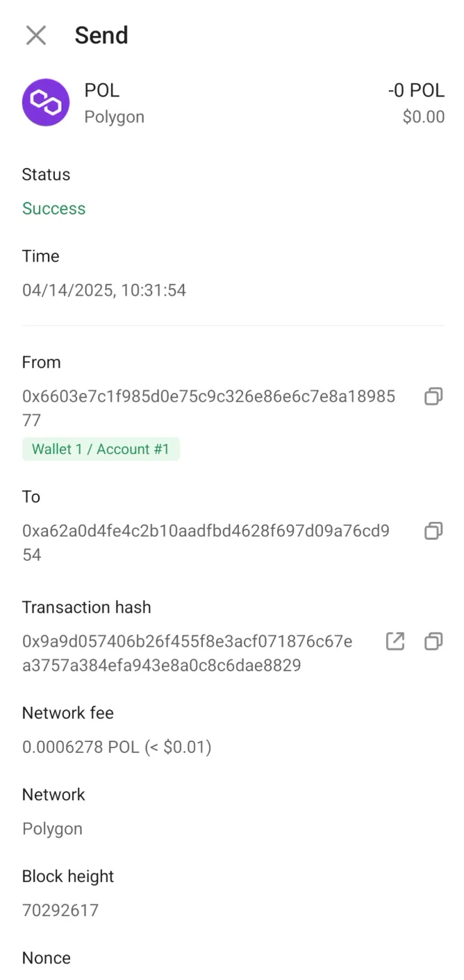
Task: Click the copy icon next to 0x6603e7c address
Action: point(433,396)
